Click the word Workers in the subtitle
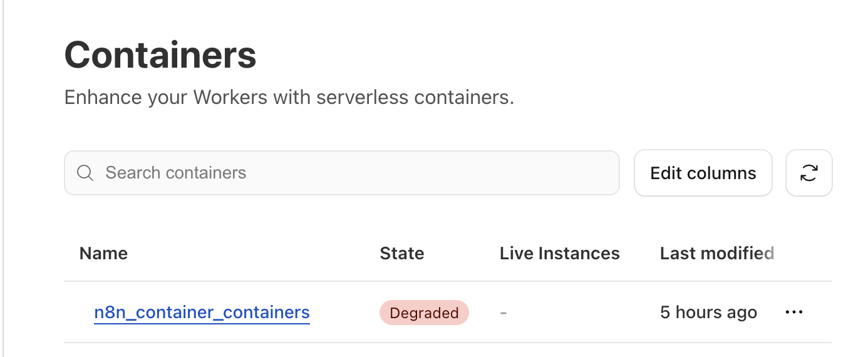This screenshot has height=357, width=868. (230, 98)
